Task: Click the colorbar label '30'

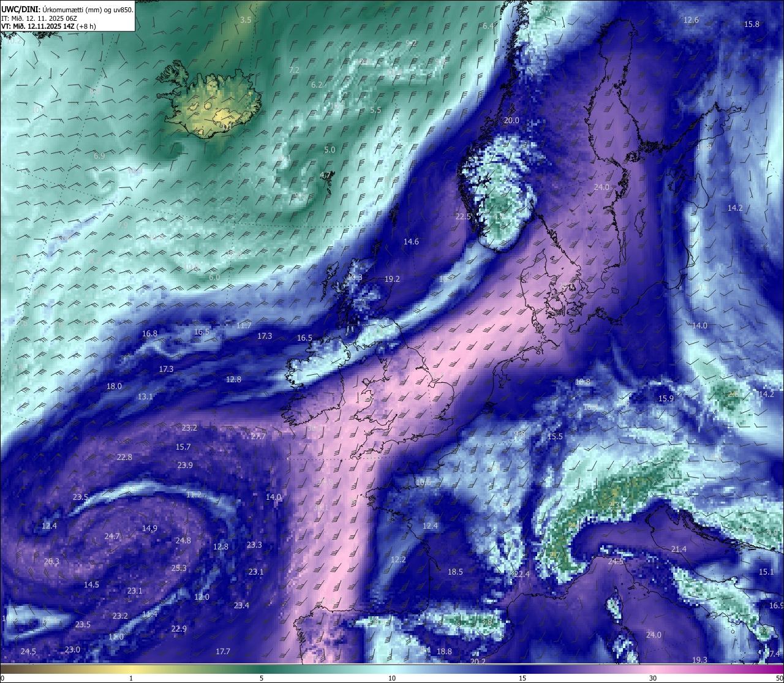Action: [654, 678]
